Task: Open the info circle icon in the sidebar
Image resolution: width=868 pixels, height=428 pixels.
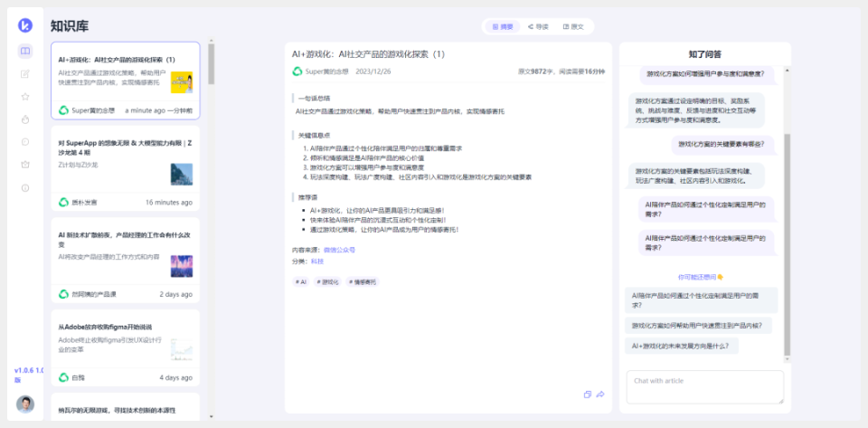Action: coord(25,187)
